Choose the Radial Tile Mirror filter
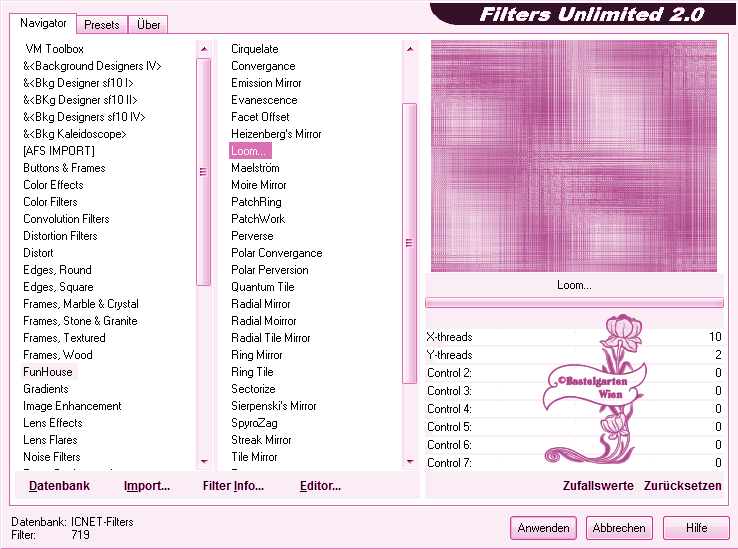This screenshot has width=738, height=549. (x=271, y=338)
